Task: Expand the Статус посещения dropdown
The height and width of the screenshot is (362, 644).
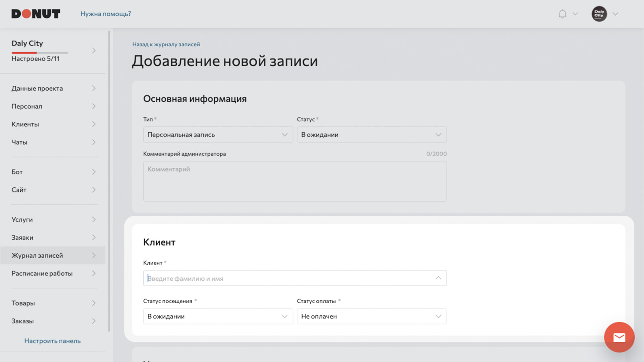Action: click(x=218, y=316)
